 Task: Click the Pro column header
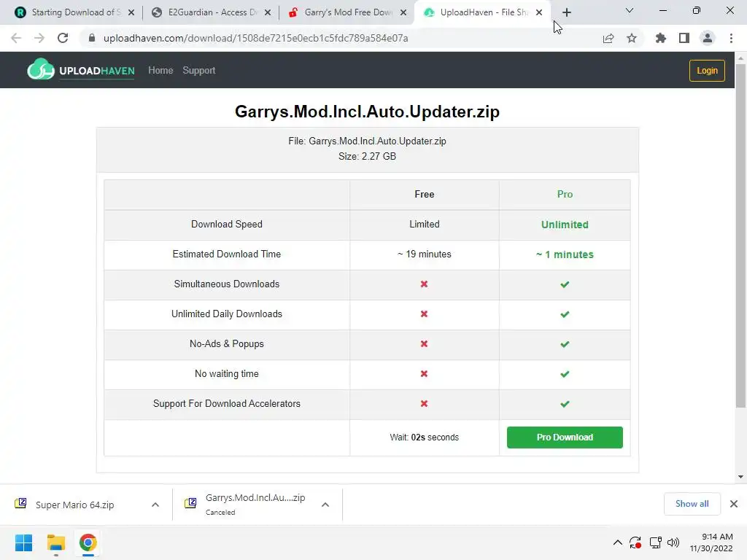[565, 194]
